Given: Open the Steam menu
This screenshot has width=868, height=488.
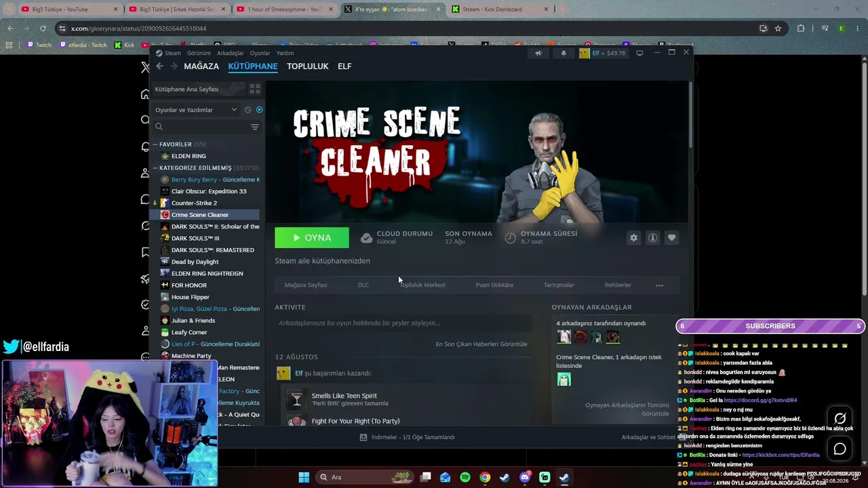Looking at the screenshot, I should 168,53.
